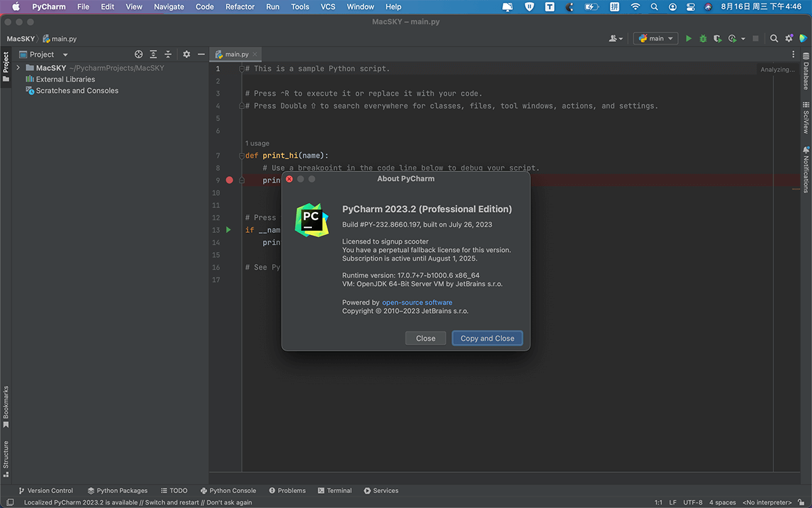Select Opened File crosshair icon in Project panel
This screenshot has height=508, width=812.
(139, 54)
